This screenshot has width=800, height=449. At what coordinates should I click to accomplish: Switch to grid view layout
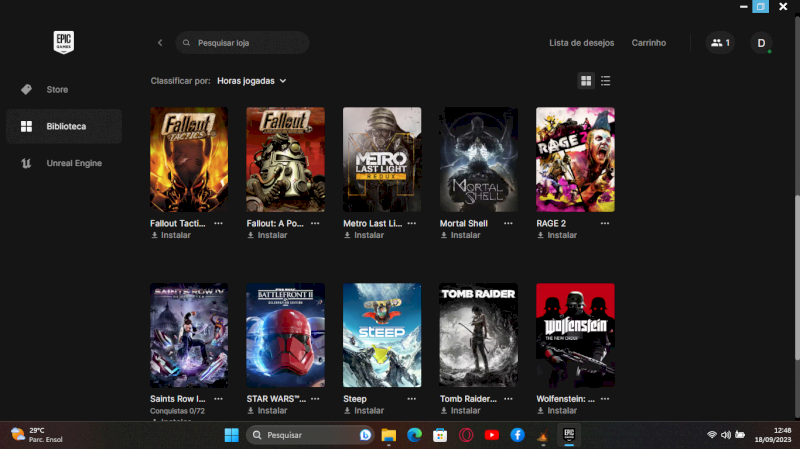click(586, 80)
